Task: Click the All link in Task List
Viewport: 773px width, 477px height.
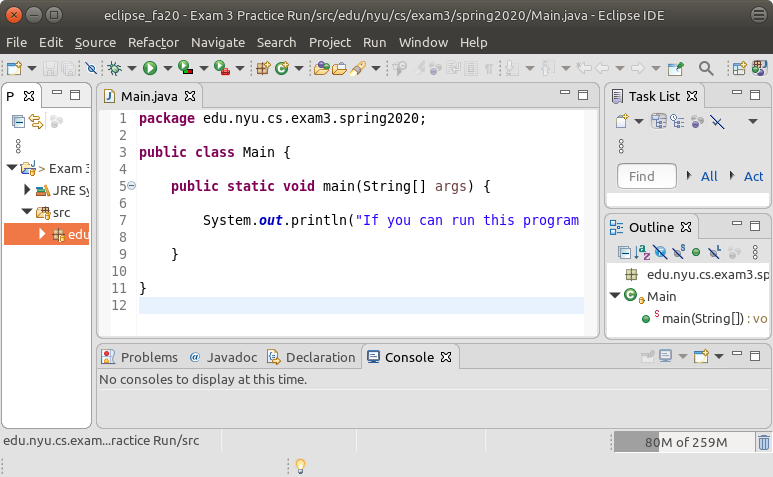Action: point(709,176)
